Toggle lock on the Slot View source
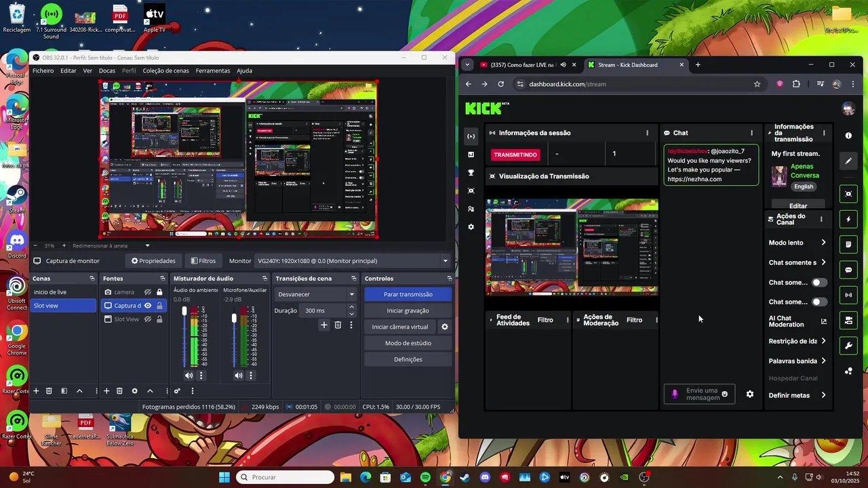This screenshot has width=868, height=488. 159,319
